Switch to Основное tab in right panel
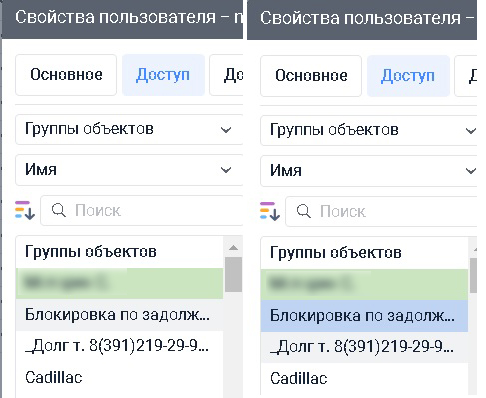This screenshot has height=398, width=486. (x=311, y=76)
